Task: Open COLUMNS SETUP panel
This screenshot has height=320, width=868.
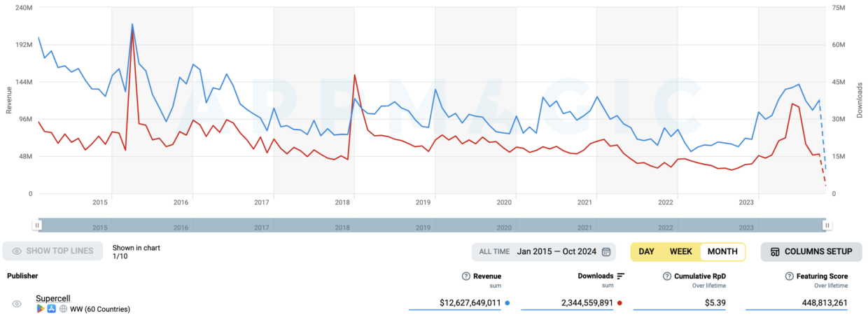Action: coord(811,251)
